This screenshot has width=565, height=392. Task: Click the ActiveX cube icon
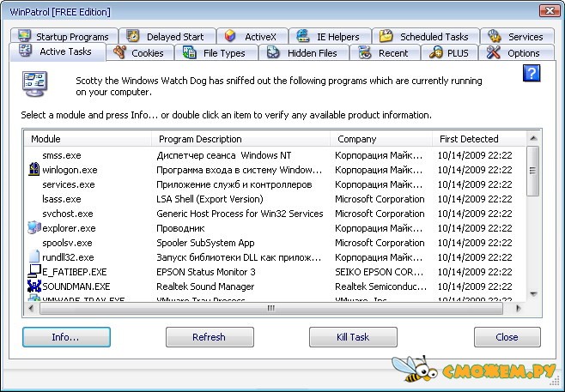pos(230,36)
